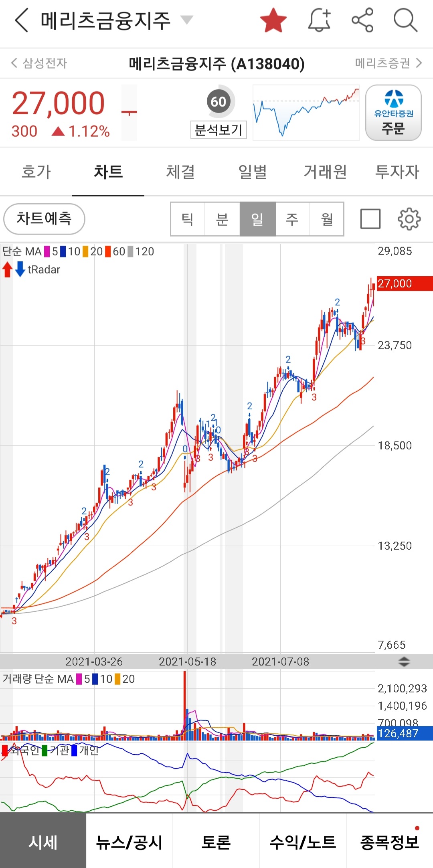
Task: Open the 토론 bottom tab
Action: (x=216, y=841)
